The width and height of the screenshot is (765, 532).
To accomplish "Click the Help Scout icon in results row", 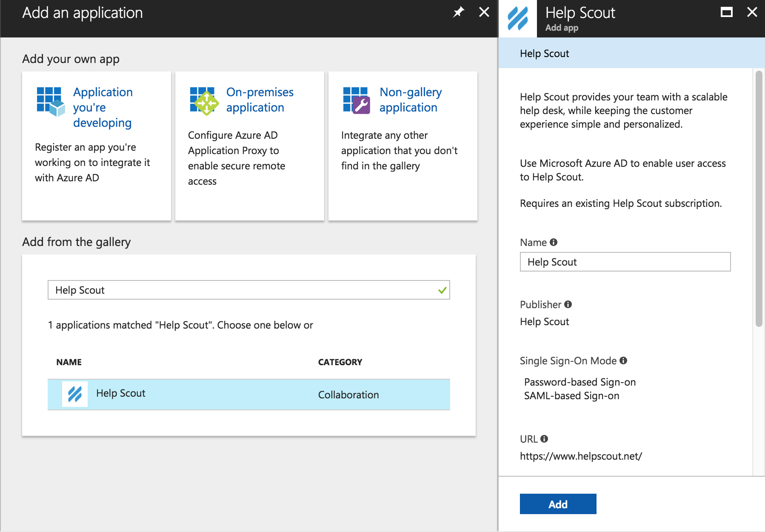I will [x=75, y=394].
